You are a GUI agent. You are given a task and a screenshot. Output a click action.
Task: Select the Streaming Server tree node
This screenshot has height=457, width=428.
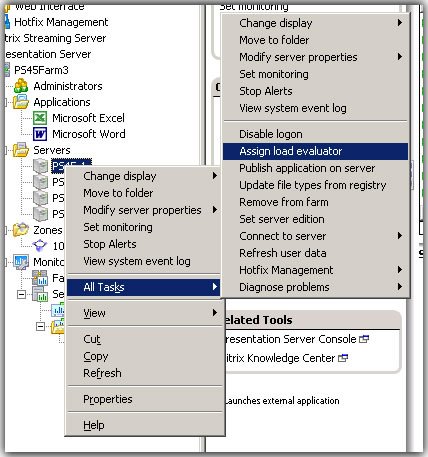coord(55,38)
